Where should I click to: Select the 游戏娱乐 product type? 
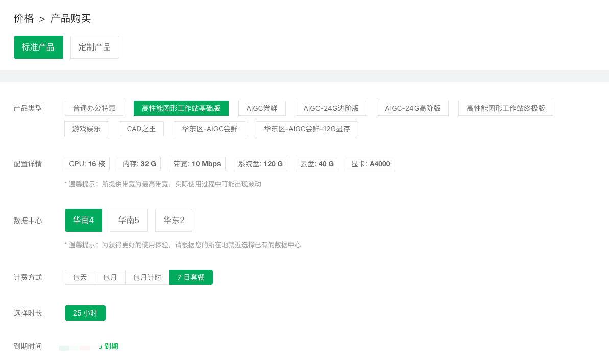point(87,129)
